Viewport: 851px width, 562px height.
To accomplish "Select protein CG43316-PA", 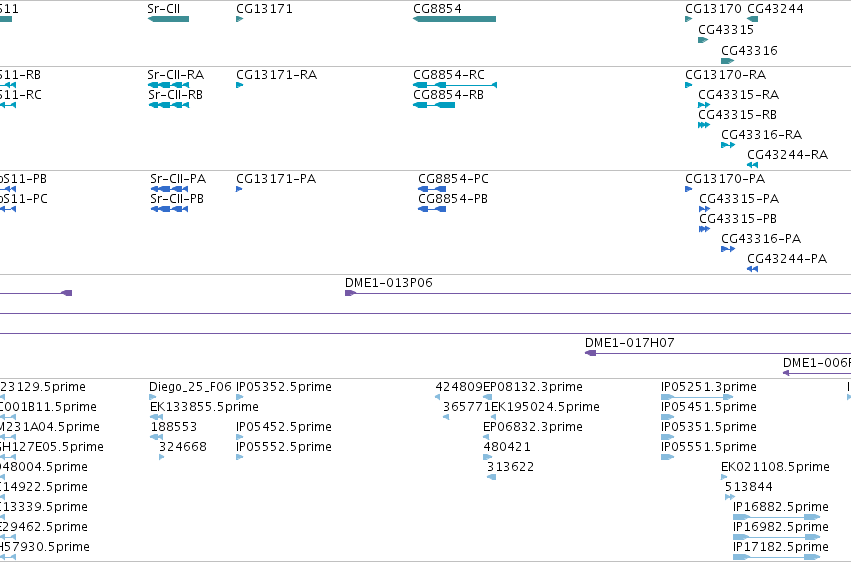I will click(761, 239).
